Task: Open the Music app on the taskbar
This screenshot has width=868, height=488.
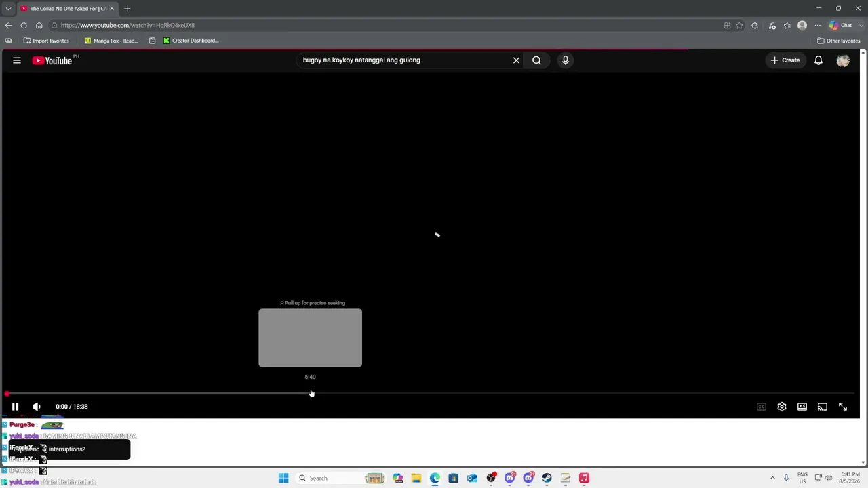Action: pyautogui.click(x=584, y=479)
